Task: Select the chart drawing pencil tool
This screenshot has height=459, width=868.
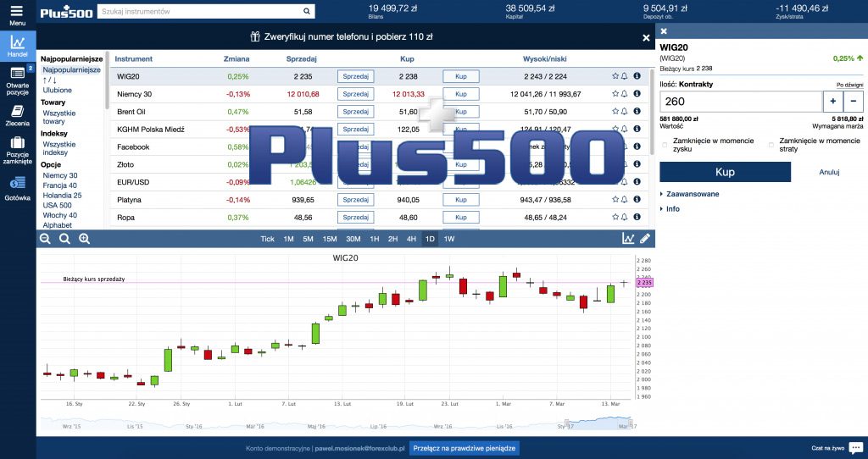Action: [x=645, y=239]
